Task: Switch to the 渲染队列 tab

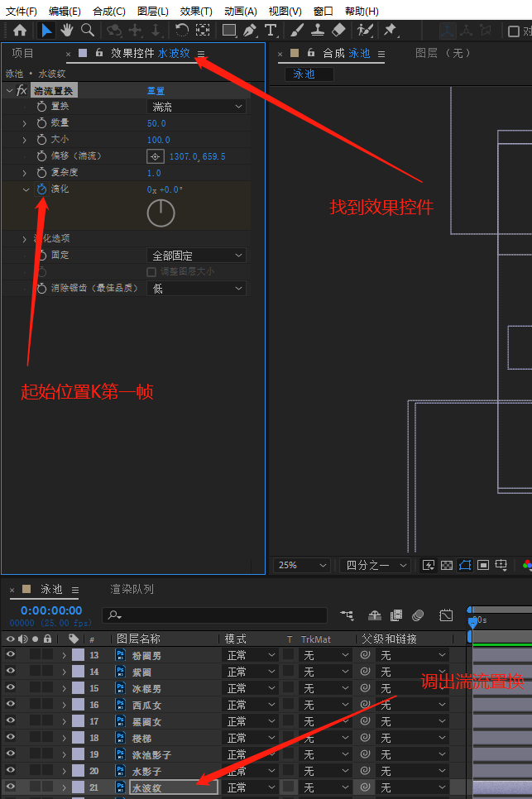Action: point(132,589)
